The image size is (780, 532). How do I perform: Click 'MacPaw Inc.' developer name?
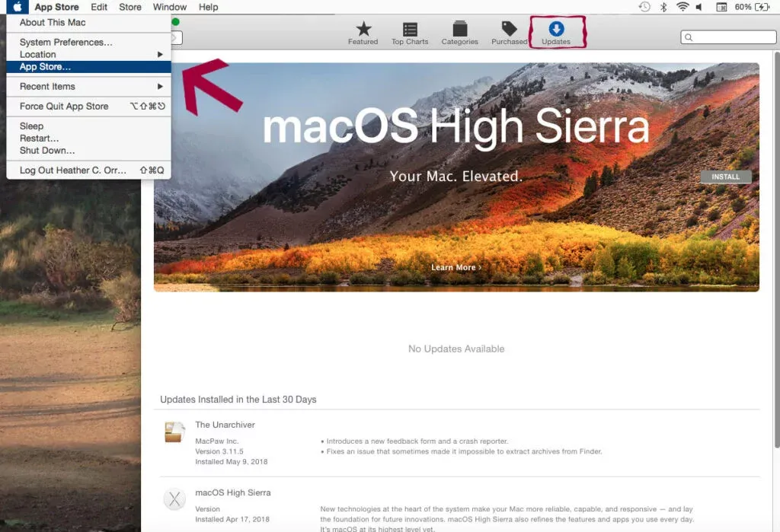[217, 441]
